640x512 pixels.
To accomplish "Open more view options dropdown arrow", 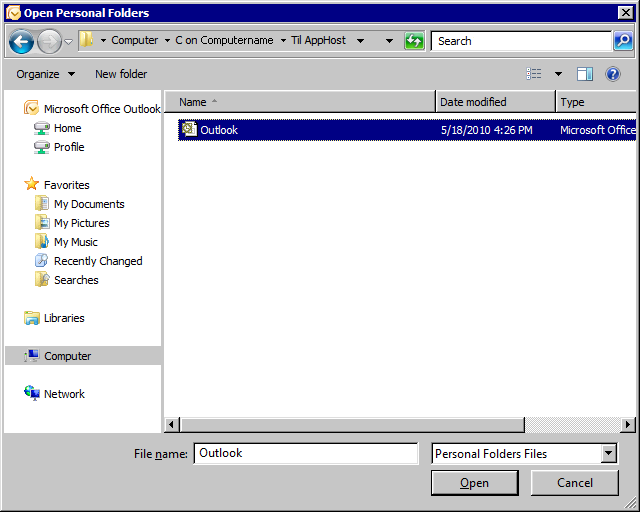I will [x=558, y=74].
